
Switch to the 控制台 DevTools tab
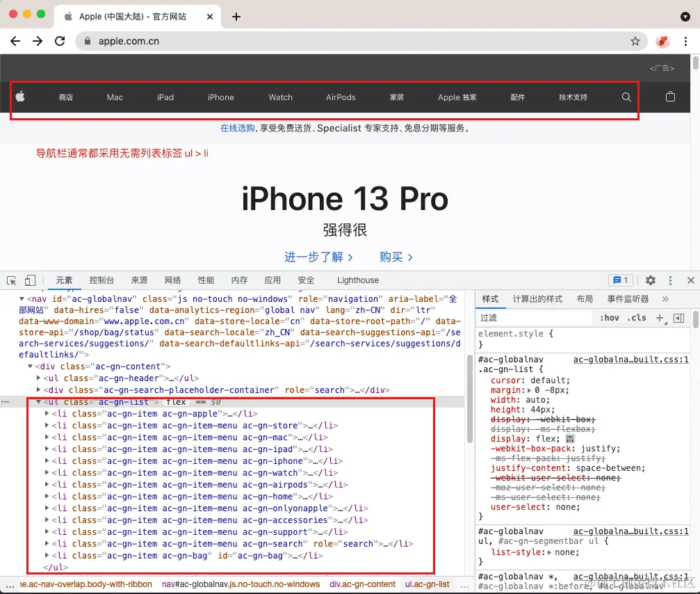(x=101, y=280)
